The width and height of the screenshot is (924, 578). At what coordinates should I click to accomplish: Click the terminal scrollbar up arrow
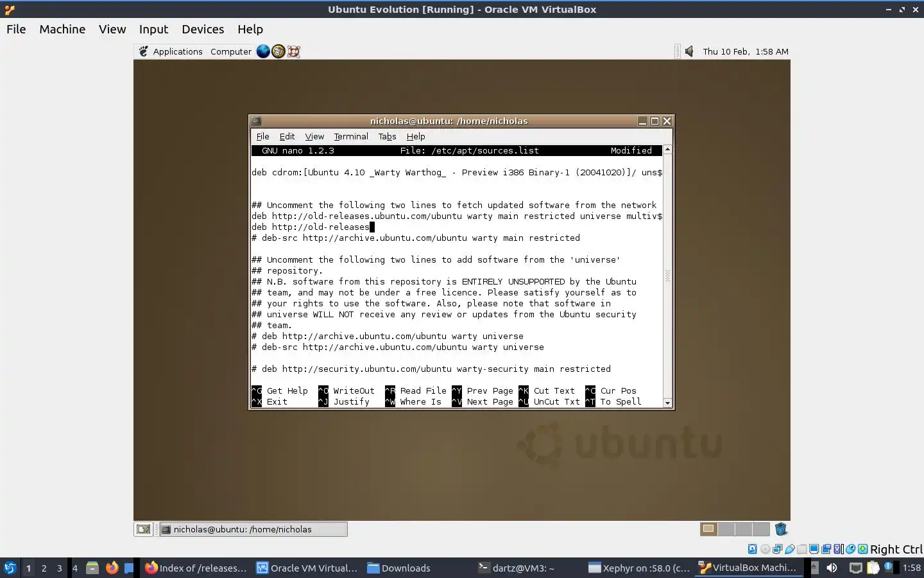[667, 149]
